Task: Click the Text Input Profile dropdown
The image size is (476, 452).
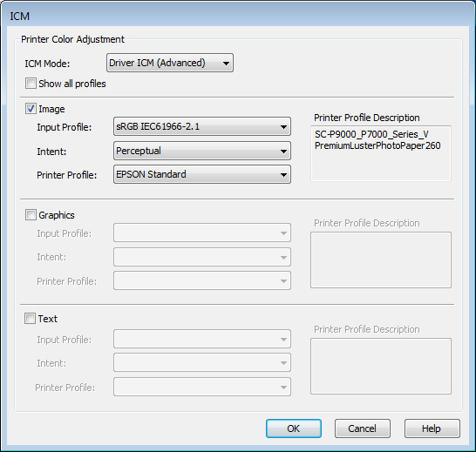Action: pos(202,339)
